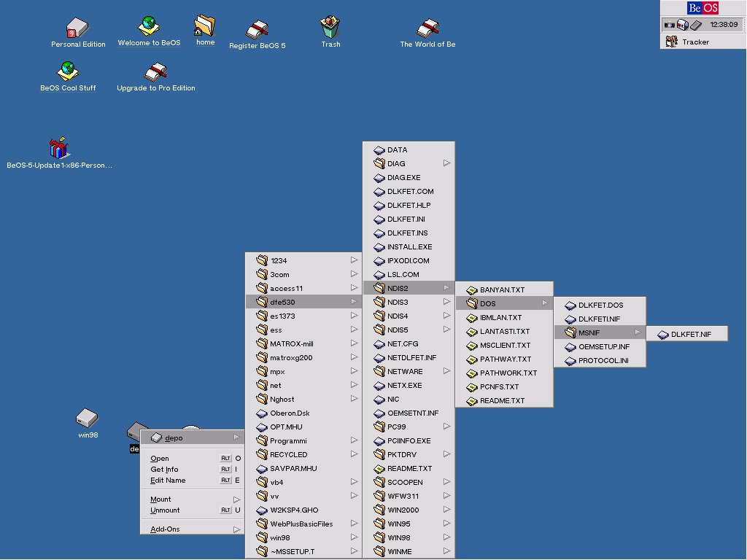Open the Personal Edition disk icon
This screenshot has height=560, width=747.
point(77,29)
